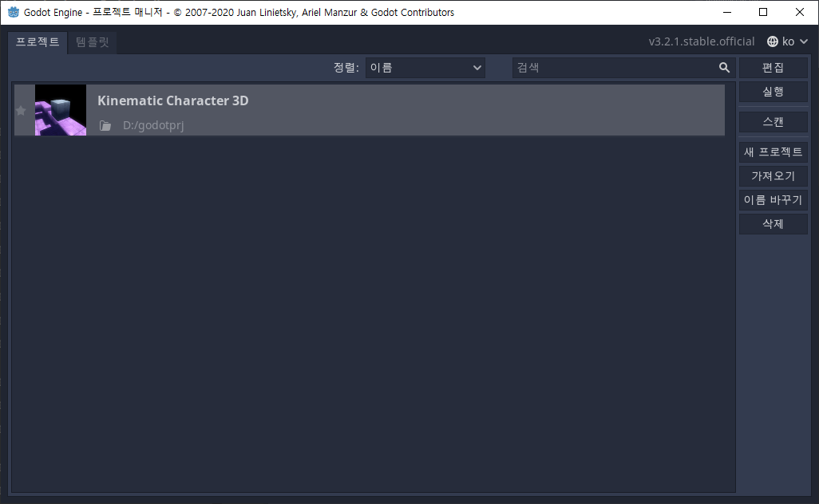Click the 스캔 button
The width and height of the screenshot is (819, 504).
(x=773, y=122)
